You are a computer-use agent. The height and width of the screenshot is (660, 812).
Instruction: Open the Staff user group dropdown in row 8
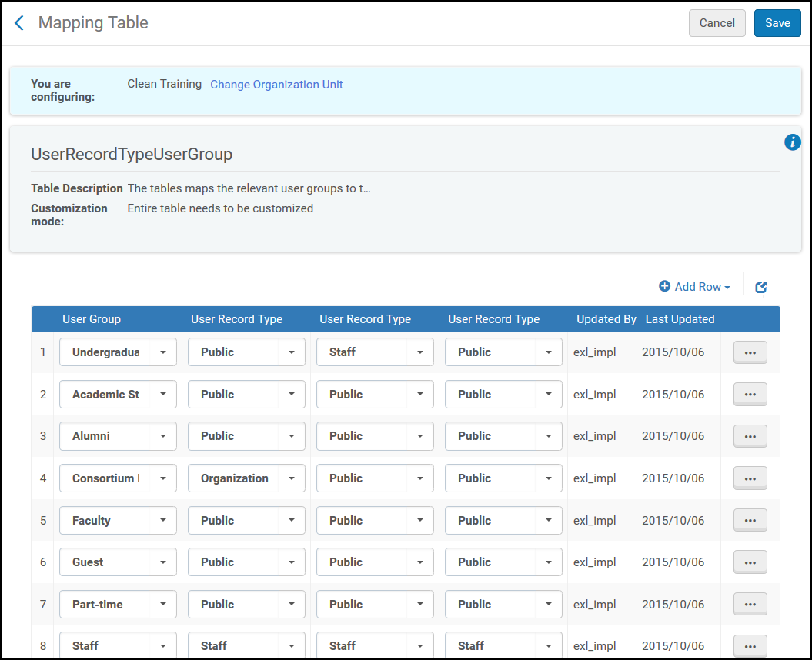pyautogui.click(x=118, y=645)
